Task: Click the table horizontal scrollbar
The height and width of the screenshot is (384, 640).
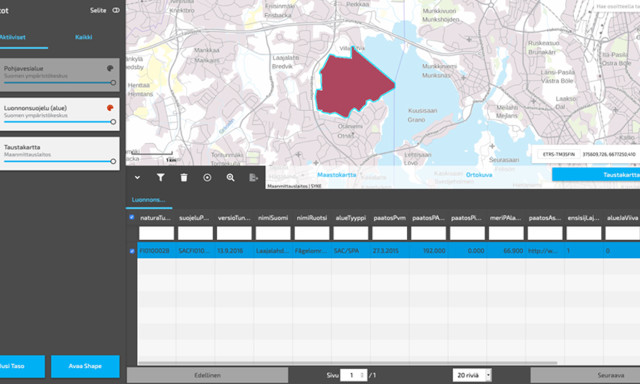Action: pos(348,362)
